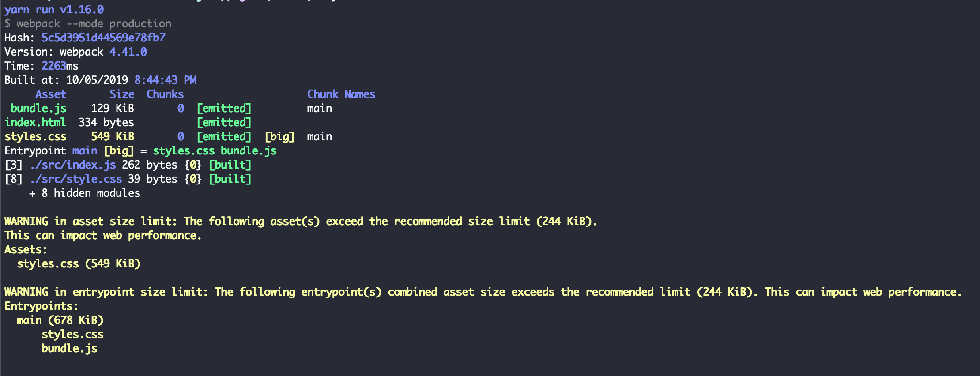Click the Chunk Names column header
980x376 pixels.
pos(341,94)
